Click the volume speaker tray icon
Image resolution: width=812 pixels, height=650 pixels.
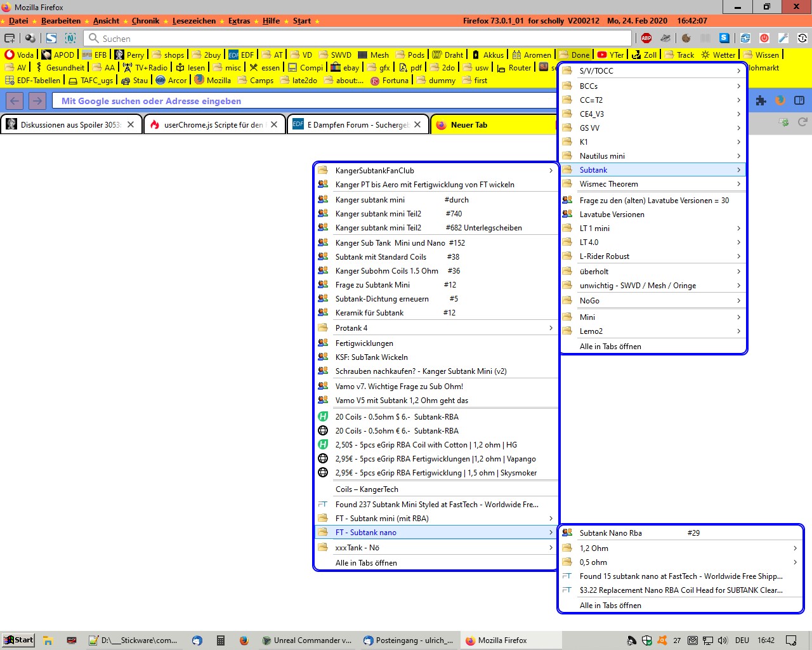723,640
